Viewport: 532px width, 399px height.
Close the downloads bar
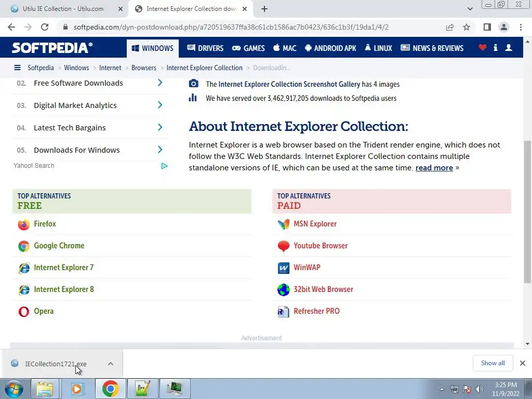click(x=523, y=363)
